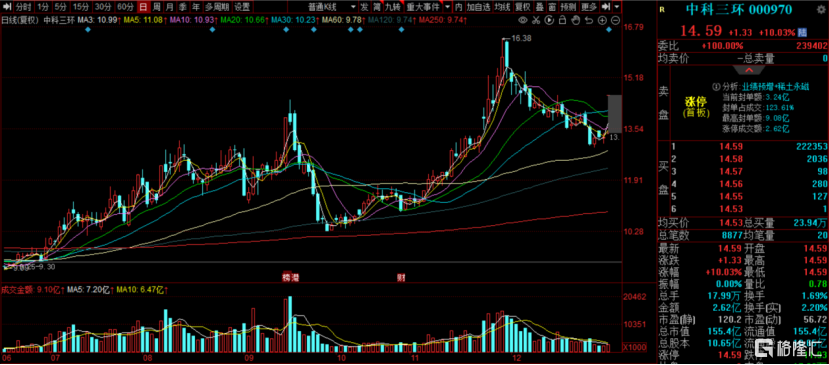The width and height of the screenshot is (829, 365).
Task: Toggle the 均线 moving average button
Action: click(503, 7)
